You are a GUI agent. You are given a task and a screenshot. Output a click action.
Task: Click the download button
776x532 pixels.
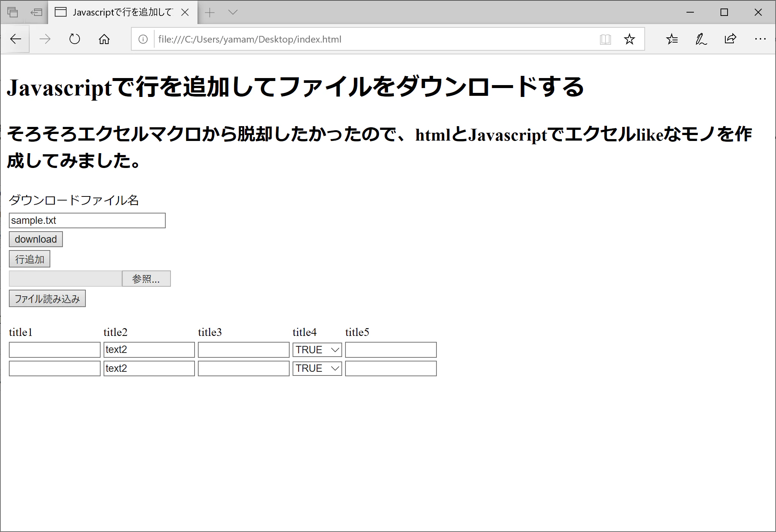(x=36, y=239)
